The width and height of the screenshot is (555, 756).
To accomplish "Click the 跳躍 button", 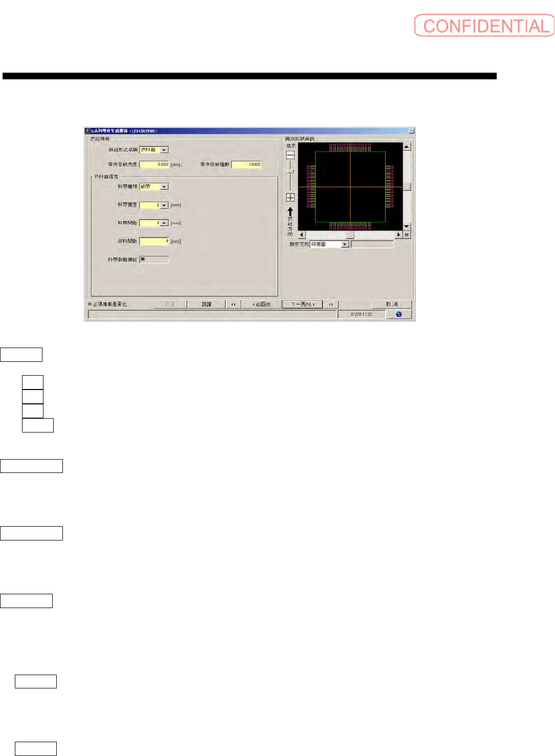I will point(207,304).
